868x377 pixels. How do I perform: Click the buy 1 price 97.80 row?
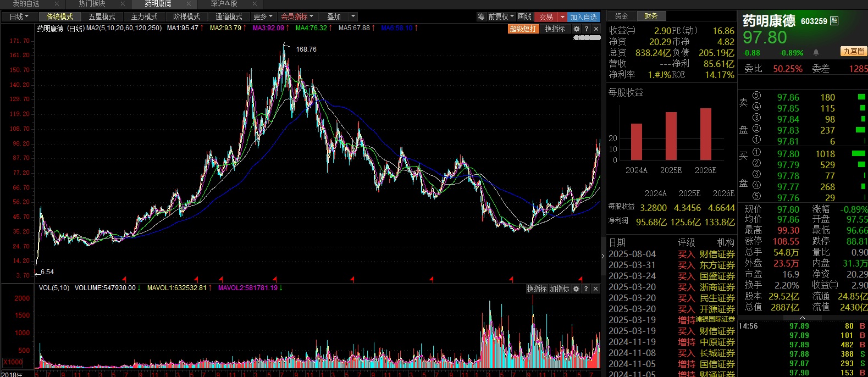(803, 154)
